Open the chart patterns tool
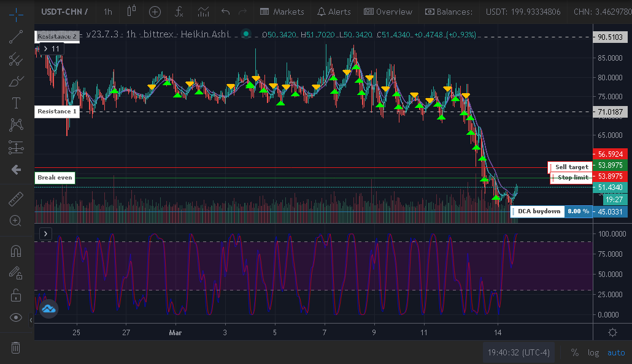This screenshot has width=632, height=364. (x=16, y=125)
